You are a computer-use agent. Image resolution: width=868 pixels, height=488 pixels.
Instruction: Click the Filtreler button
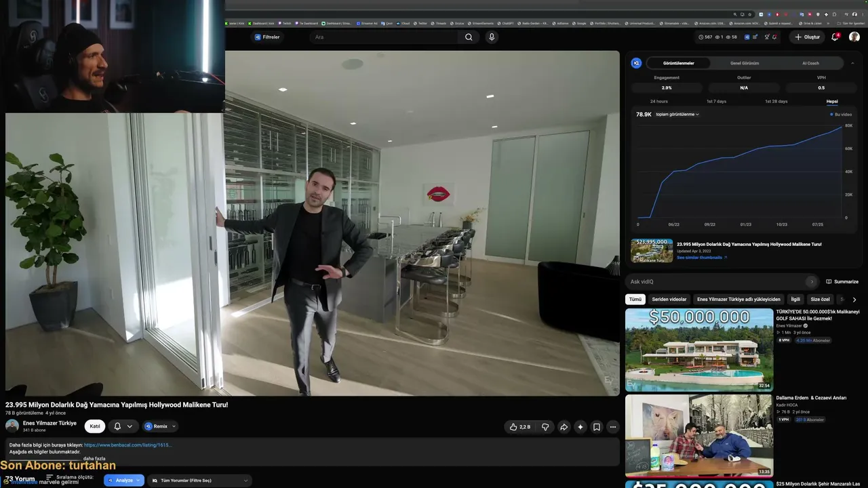267,37
